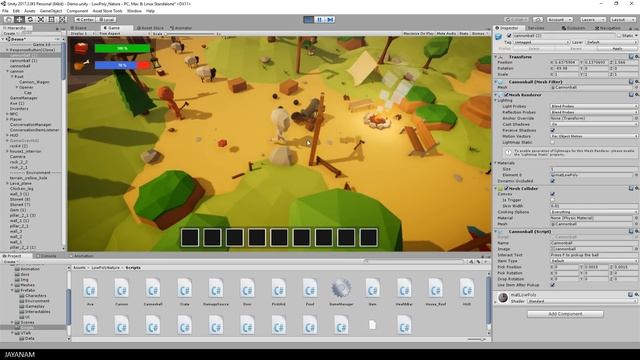Select the Move tool in toolbar

19,19
